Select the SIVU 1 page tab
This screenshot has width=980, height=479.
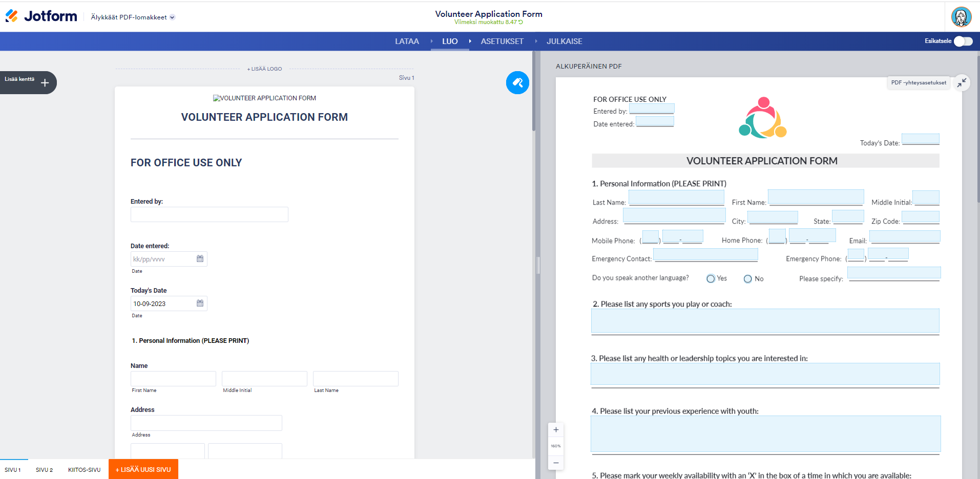tap(13, 470)
